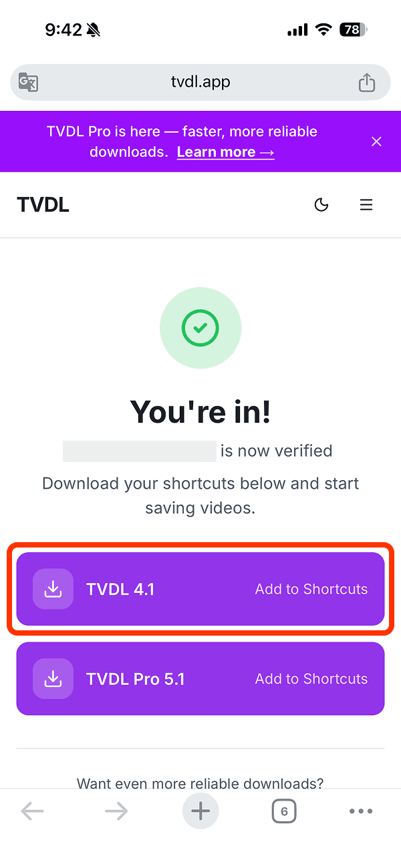
Task: Click the TVDL Pro 5.1 download icon
Action: tap(53, 678)
